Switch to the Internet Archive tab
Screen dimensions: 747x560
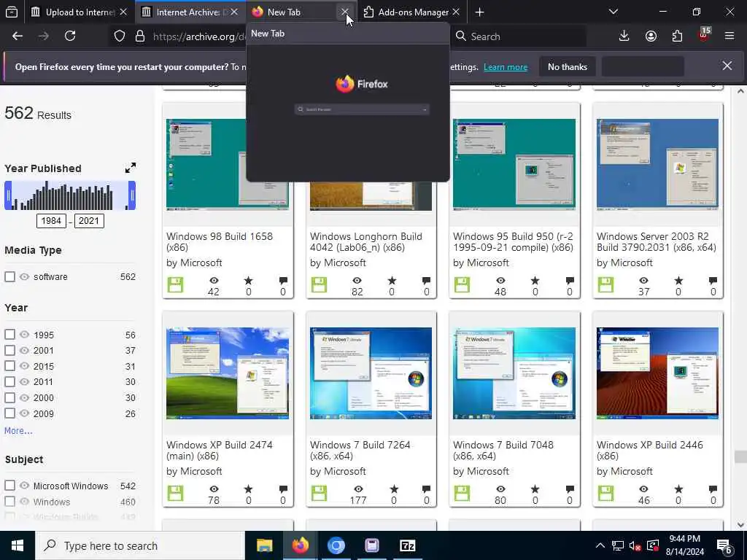pos(189,12)
